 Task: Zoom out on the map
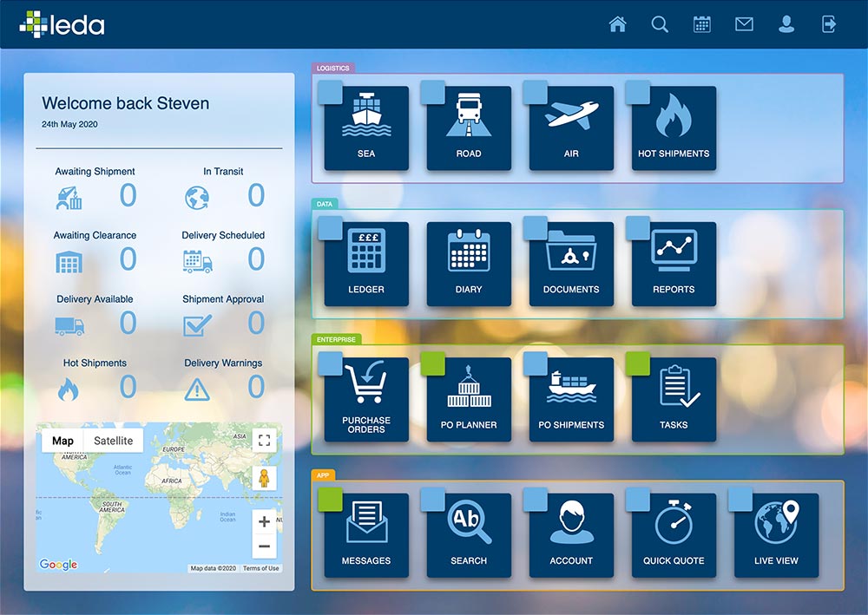tap(265, 546)
